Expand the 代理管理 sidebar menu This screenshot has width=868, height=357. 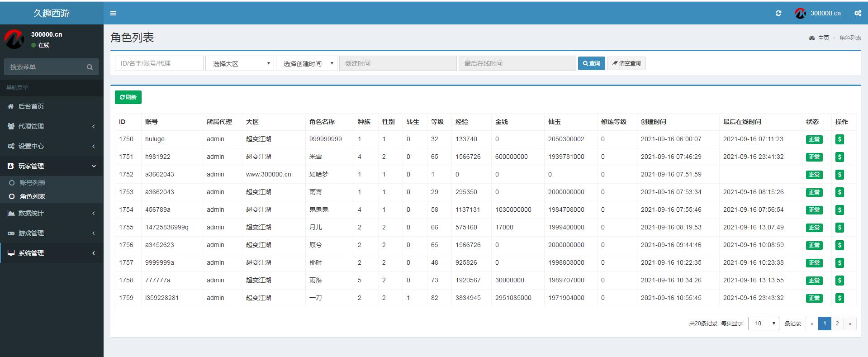[x=52, y=126]
